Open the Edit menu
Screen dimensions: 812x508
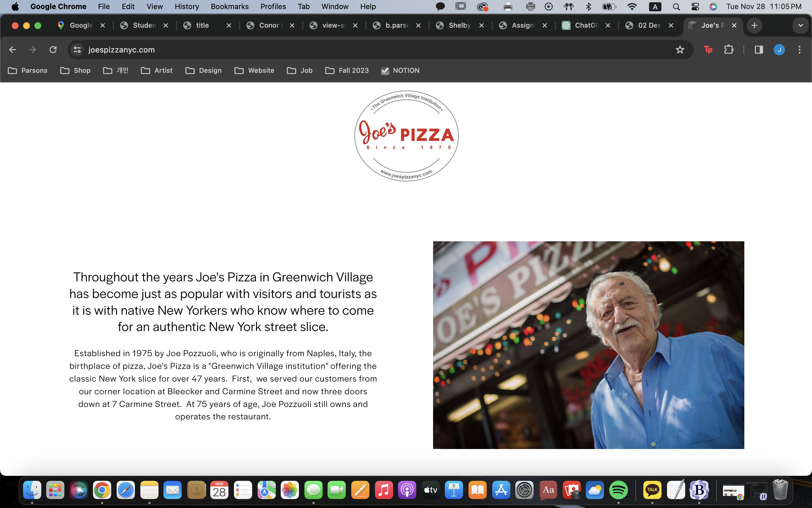pos(128,7)
